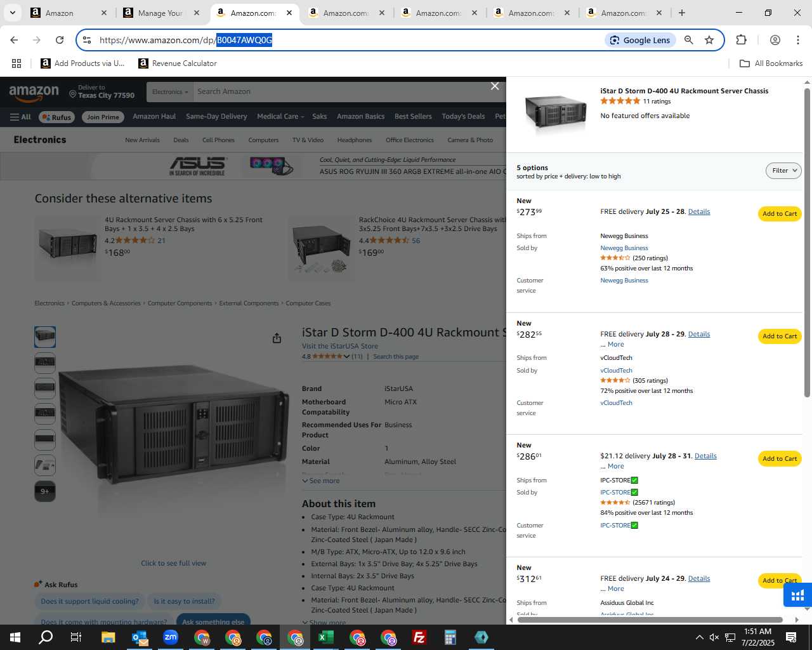Open the Windows Start menu
Image resolution: width=812 pixels, height=650 pixels.
15,637
